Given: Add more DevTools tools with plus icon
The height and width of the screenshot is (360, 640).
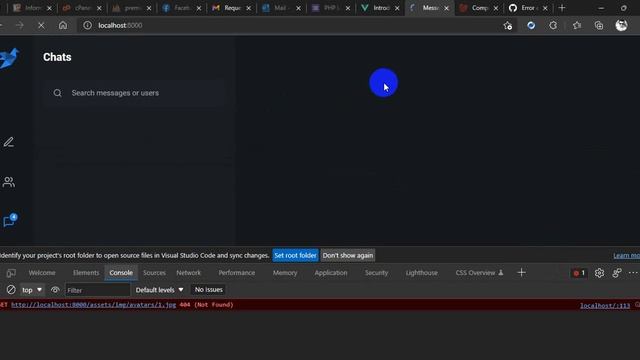Looking at the screenshot, I should [521, 273].
